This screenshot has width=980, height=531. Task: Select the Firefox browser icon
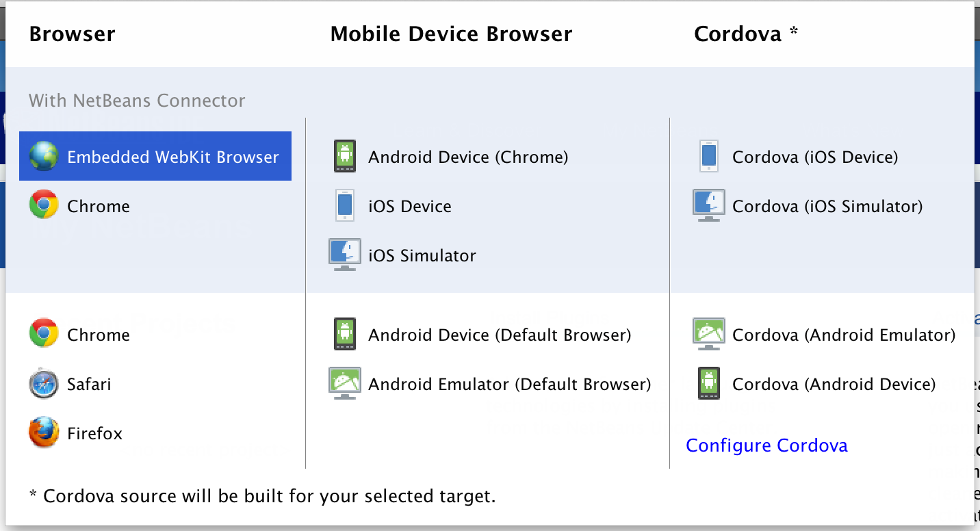pyautogui.click(x=44, y=433)
